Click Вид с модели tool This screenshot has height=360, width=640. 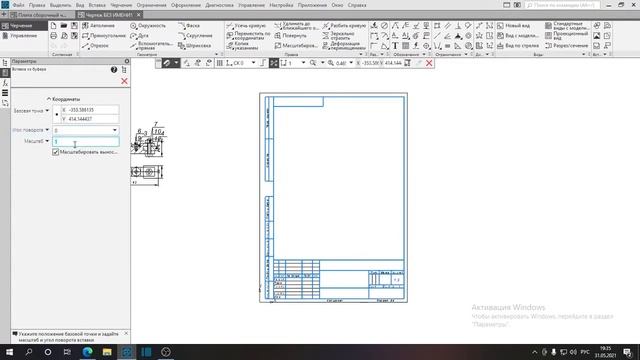(518, 36)
